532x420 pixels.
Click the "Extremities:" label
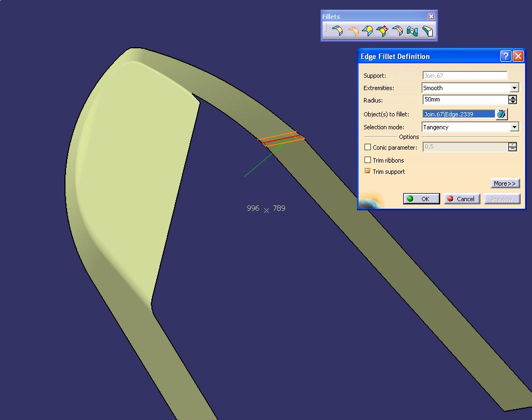(x=378, y=88)
